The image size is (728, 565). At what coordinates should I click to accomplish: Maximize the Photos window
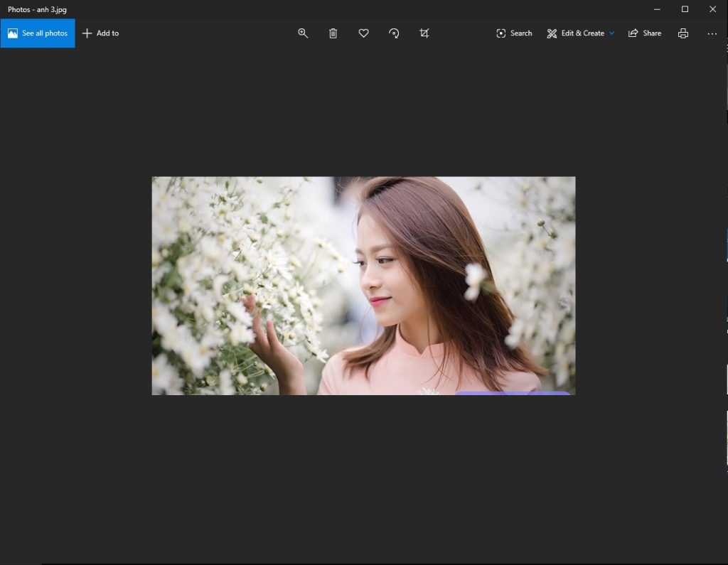click(x=685, y=9)
